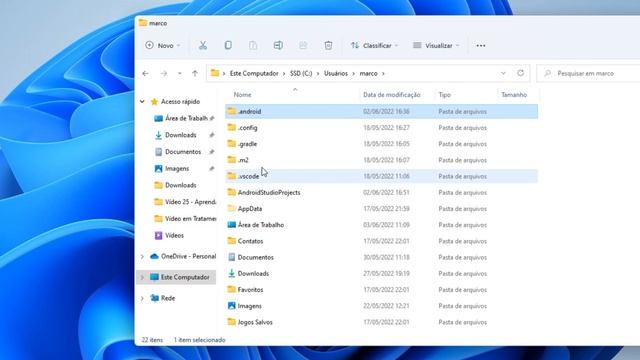Click the OneDrive cloud icon in sidebar
This screenshot has height=360, width=640.
click(154, 256)
